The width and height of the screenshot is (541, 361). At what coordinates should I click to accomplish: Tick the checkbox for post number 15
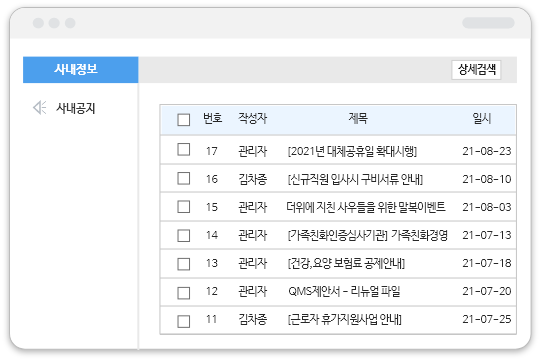pyautogui.click(x=184, y=207)
